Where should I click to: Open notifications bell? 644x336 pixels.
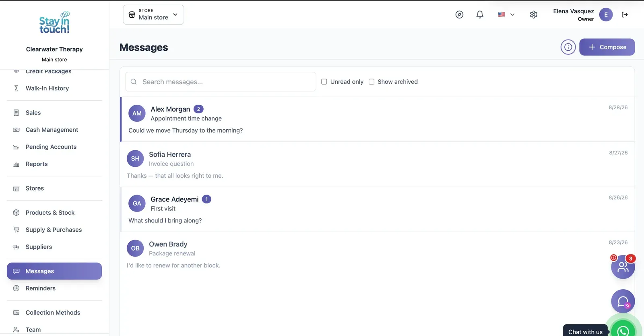tap(480, 15)
